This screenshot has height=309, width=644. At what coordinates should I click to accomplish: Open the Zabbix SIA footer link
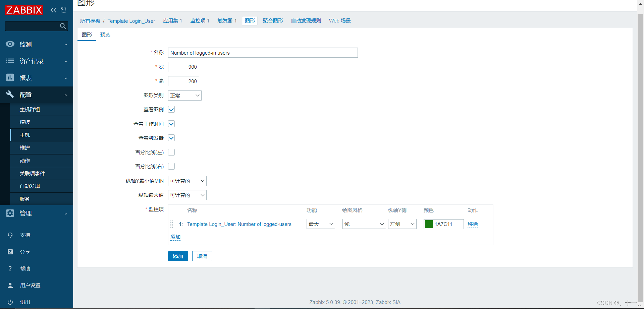388,302
